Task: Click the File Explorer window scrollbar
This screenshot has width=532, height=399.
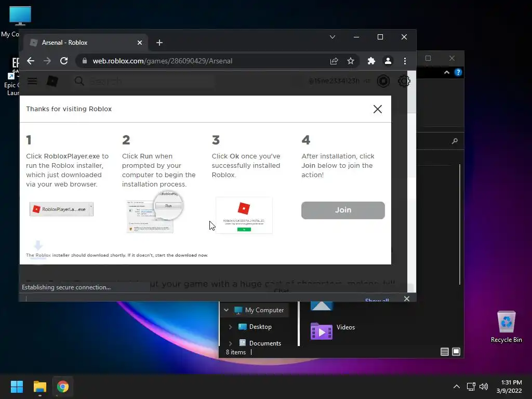Action: (x=460, y=224)
